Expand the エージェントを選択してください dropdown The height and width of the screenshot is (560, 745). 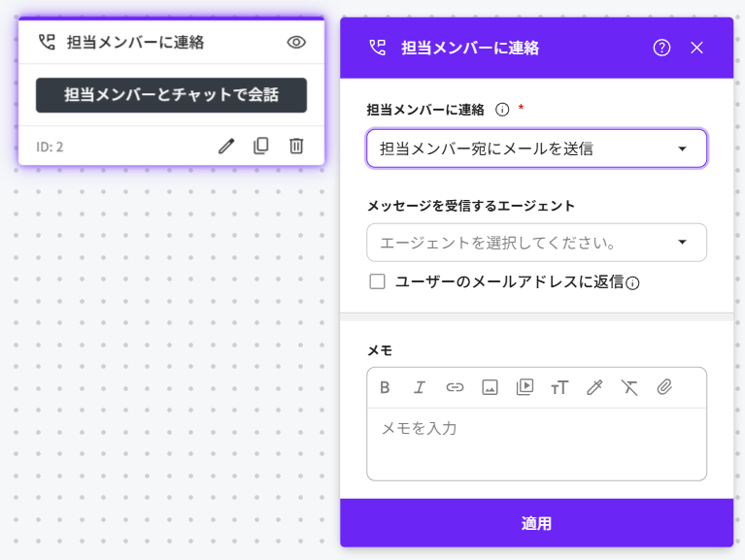pyautogui.click(x=536, y=242)
